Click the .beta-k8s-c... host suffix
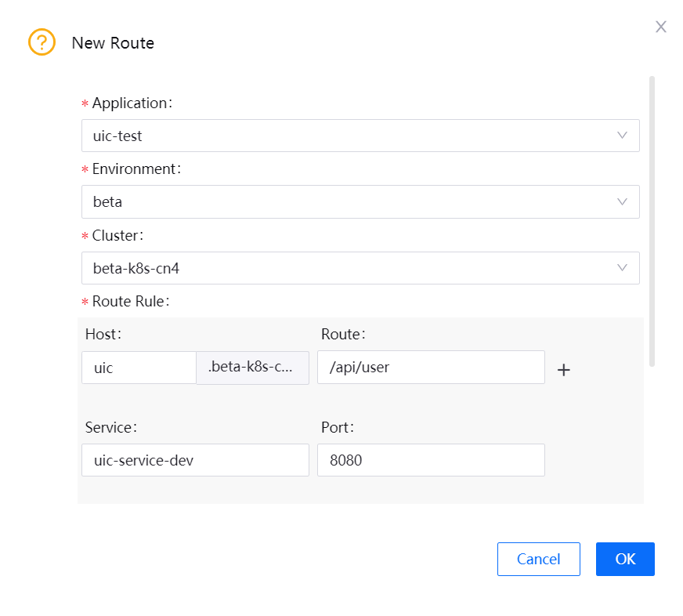The width and height of the screenshot is (683, 616). (252, 368)
